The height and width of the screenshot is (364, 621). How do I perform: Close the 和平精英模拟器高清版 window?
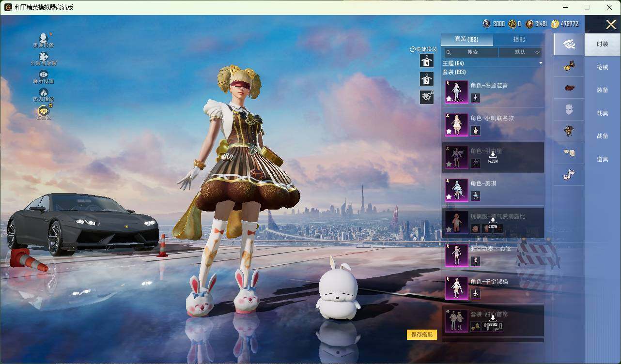pyautogui.click(x=609, y=7)
